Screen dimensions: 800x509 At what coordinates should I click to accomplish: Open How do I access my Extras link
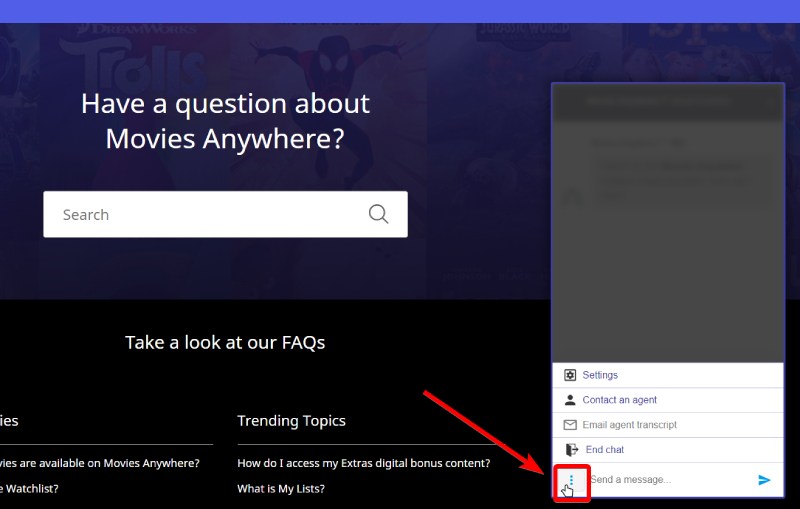coord(363,463)
